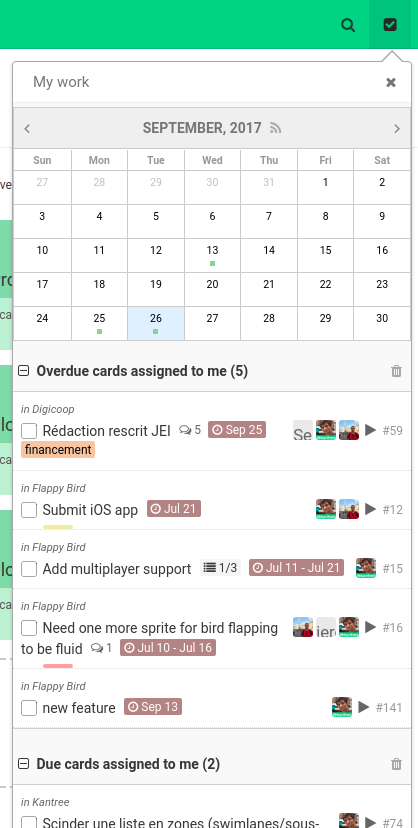Click play icon on Submit iOS app
The height and width of the screenshot is (828, 418).
[x=370, y=509]
